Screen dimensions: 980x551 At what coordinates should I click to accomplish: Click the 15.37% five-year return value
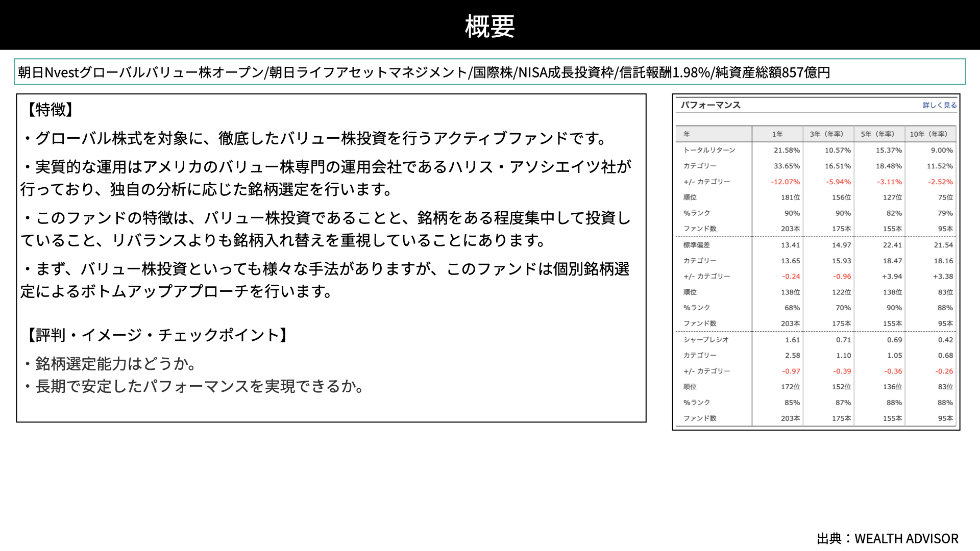[889, 150]
